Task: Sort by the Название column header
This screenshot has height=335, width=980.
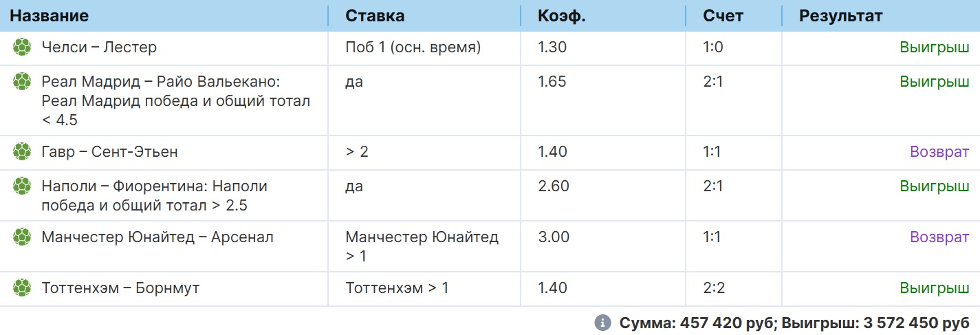Action: coord(49,16)
